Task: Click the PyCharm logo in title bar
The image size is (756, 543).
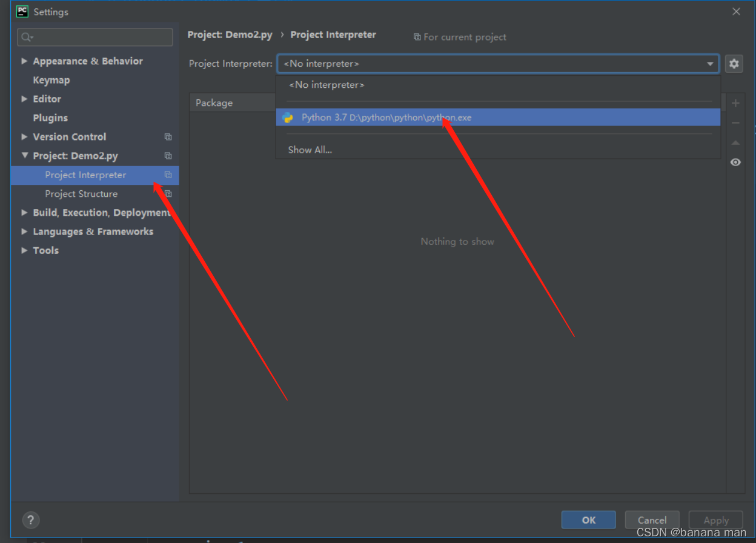Action: point(22,12)
